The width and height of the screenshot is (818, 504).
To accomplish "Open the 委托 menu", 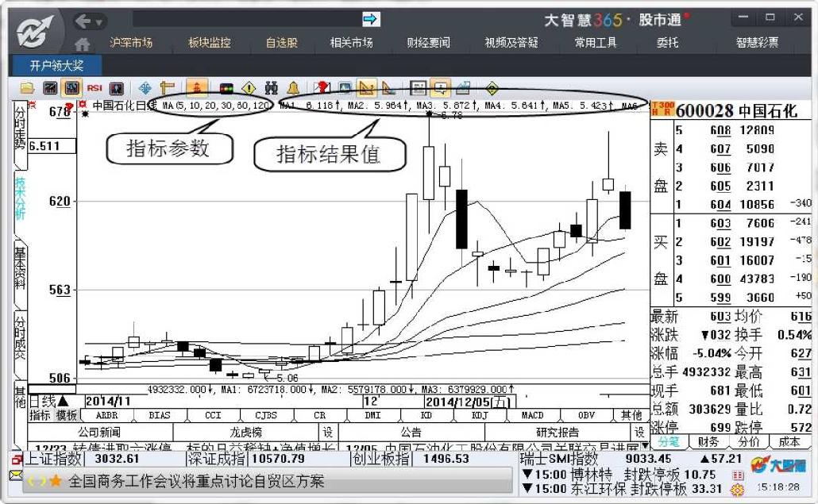I will pos(667,43).
